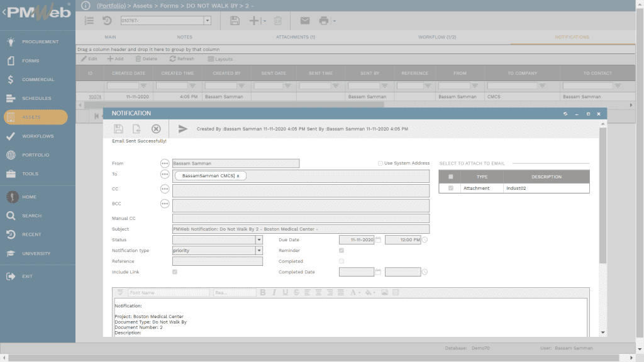Click the printer icon in toolbar
Screen dimensions: 644x362
tap(324, 21)
